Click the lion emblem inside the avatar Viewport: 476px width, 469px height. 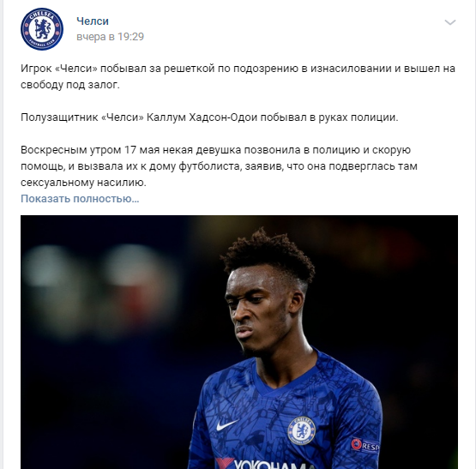(x=42, y=29)
